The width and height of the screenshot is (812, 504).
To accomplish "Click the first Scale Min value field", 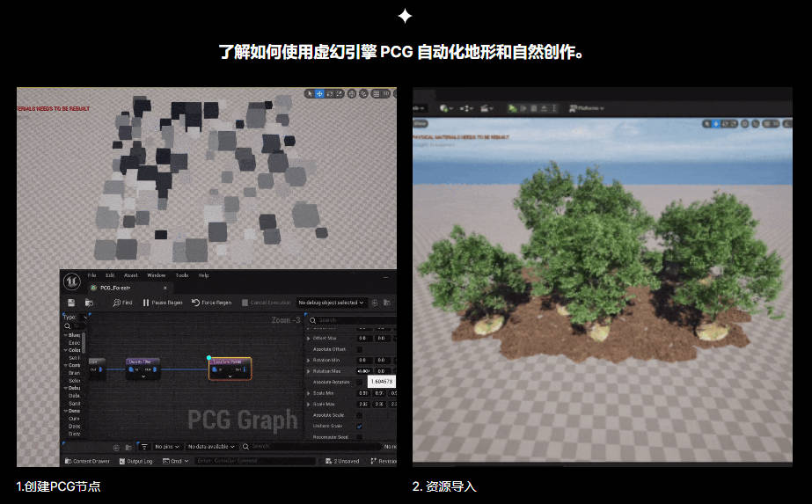I will 363,393.
